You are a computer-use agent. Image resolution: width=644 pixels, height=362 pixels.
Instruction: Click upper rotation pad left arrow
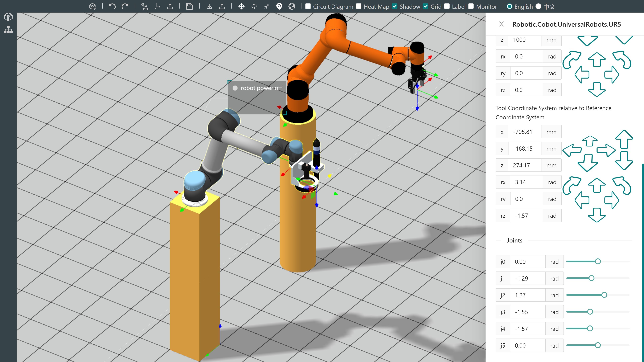coord(582,74)
